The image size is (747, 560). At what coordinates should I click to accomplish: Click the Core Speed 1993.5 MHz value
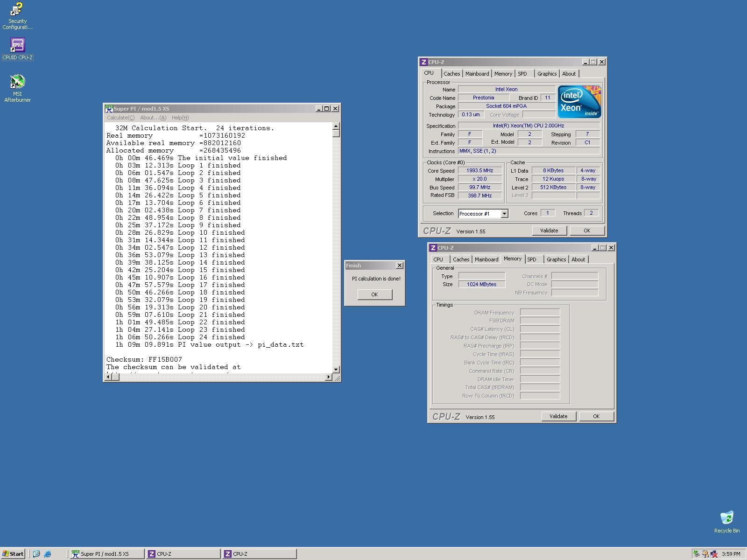(x=480, y=171)
